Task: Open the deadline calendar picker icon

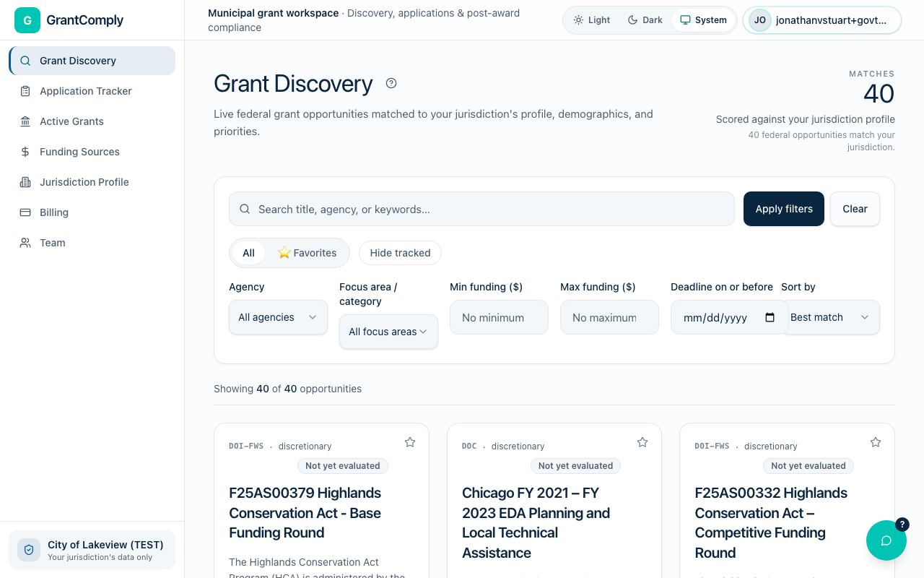Action: [770, 317]
